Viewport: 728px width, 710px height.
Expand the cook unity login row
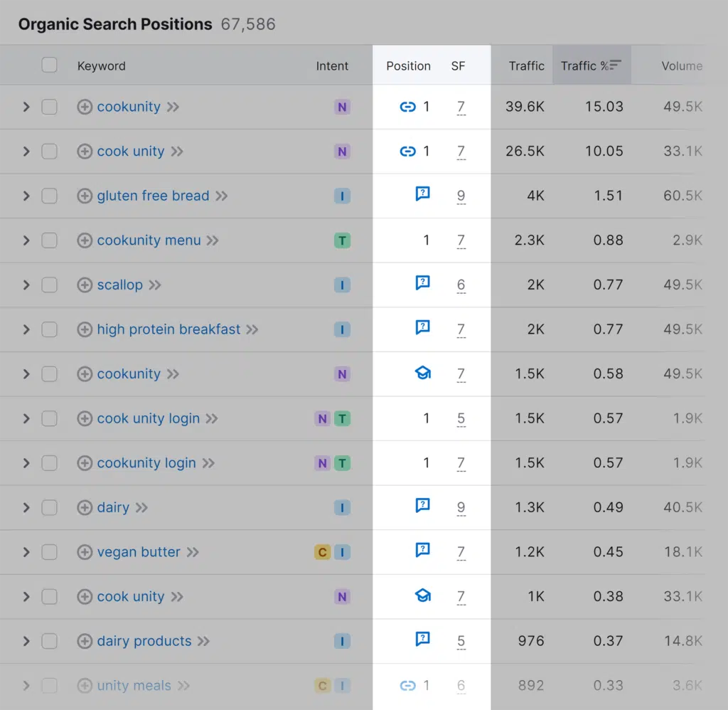click(26, 418)
